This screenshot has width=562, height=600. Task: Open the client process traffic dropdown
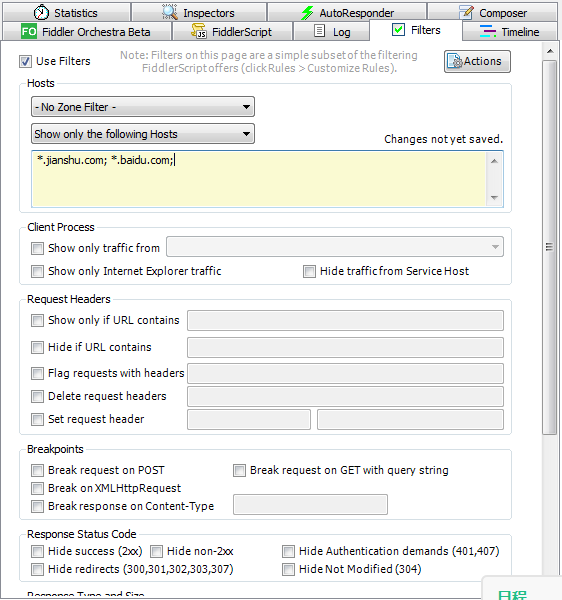(x=335, y=247)
